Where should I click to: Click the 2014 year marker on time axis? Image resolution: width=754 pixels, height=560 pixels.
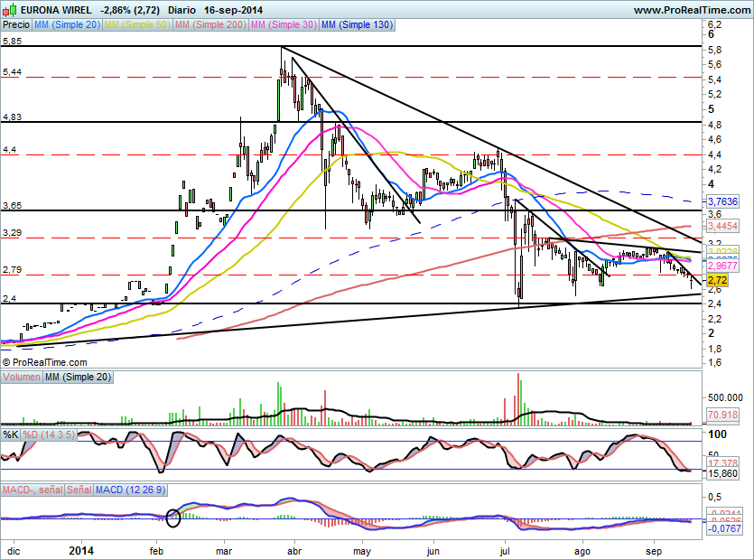pyautogui.click(x=81, y=551)
